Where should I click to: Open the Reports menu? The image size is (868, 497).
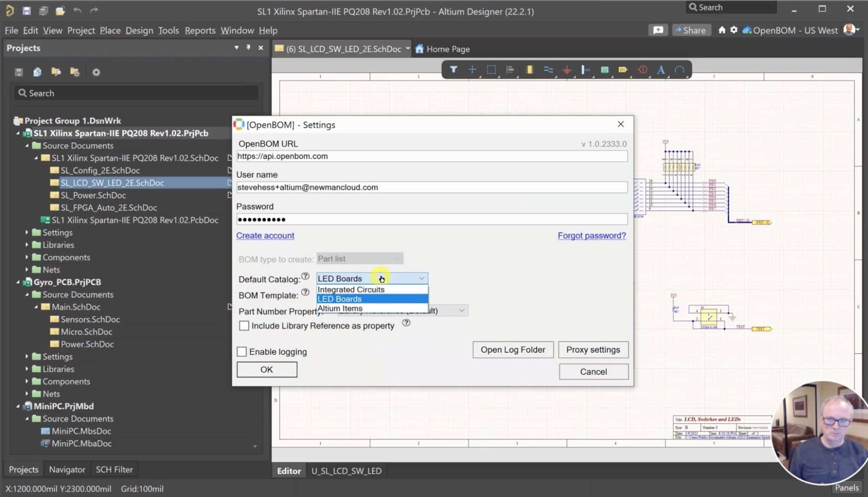coord(200,30)
